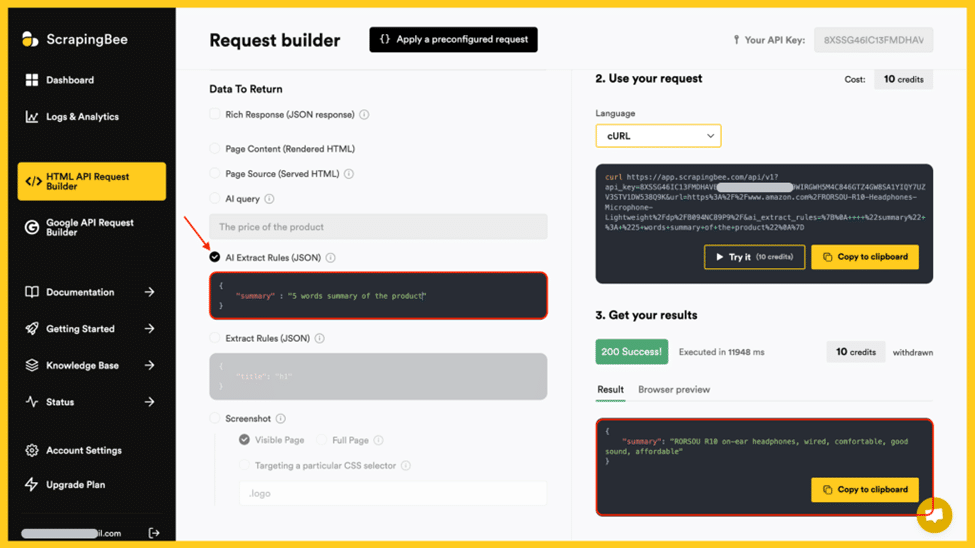The image size is (975, 548).
Task: Select Targeting a particular CSS selector option
Action: pyautogui.click(x=244, y=465)
